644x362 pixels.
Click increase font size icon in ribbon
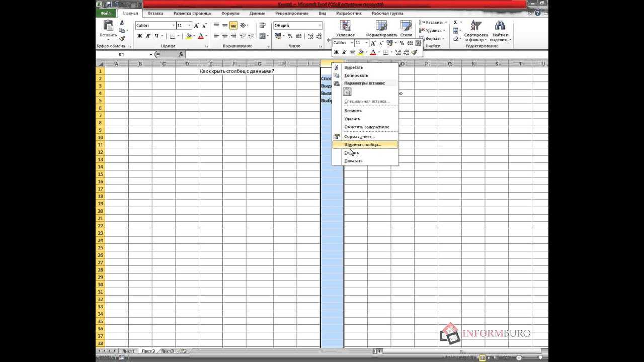pyautogui.click(x=196, y=26)
